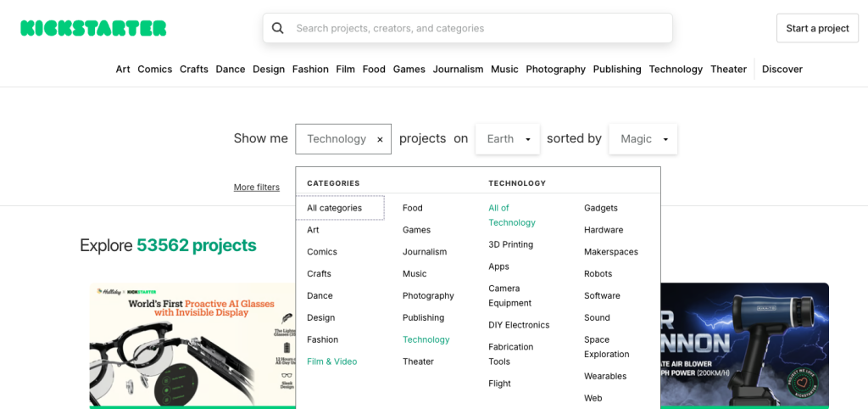Select Crafts in the categories dropdown
This screenshot has width=868, height=409.
coord(319,274)
